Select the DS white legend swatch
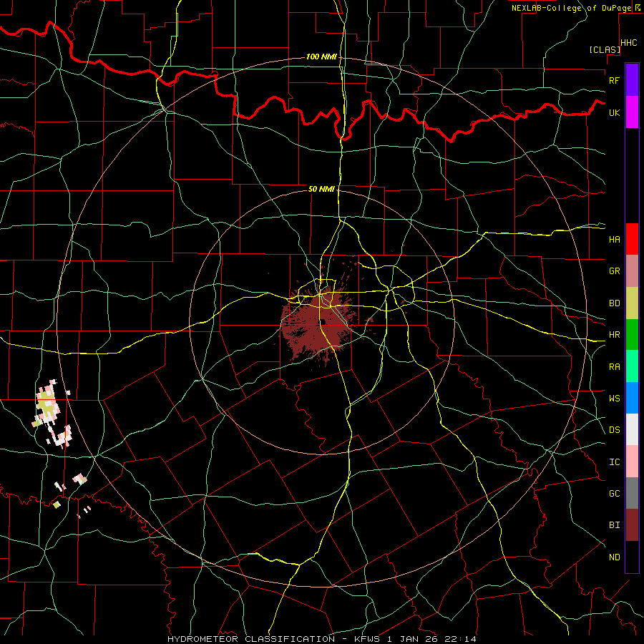Image resolution: width=644 pixels, height=644 pixels. (632, 429)
